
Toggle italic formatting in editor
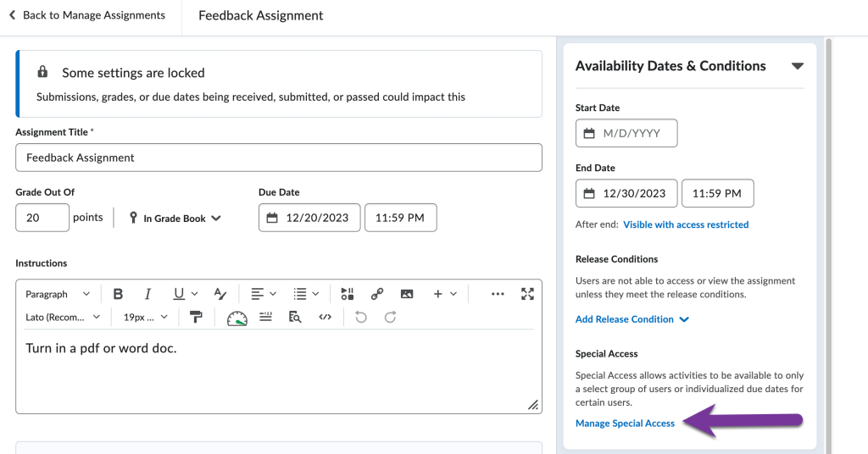coord(147,294)
